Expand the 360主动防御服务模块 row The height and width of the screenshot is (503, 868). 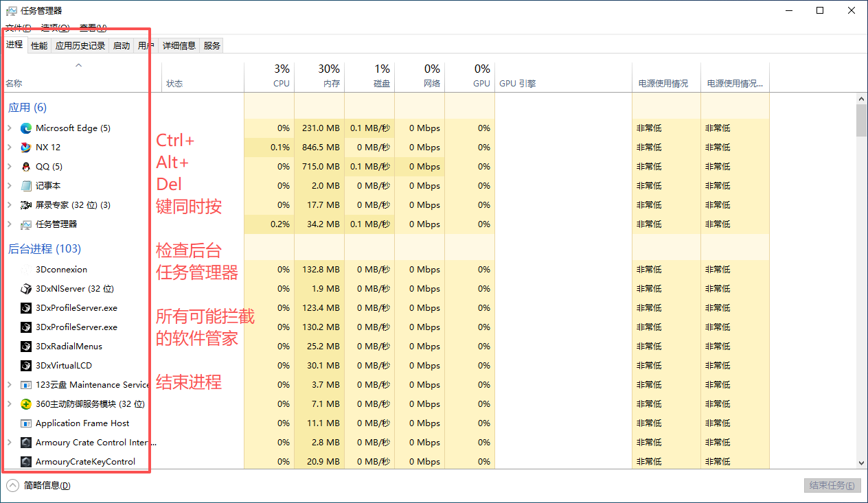(x=10, y=404)
